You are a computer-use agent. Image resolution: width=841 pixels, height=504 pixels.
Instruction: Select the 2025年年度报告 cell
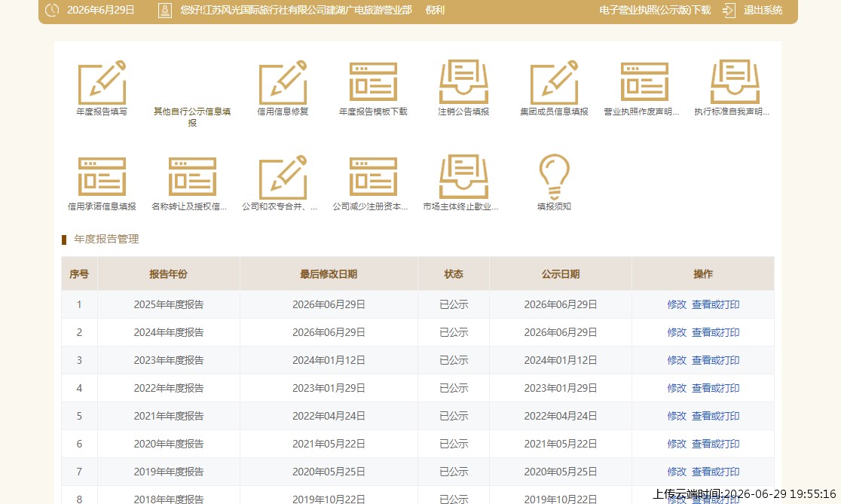tap(168, 304)
